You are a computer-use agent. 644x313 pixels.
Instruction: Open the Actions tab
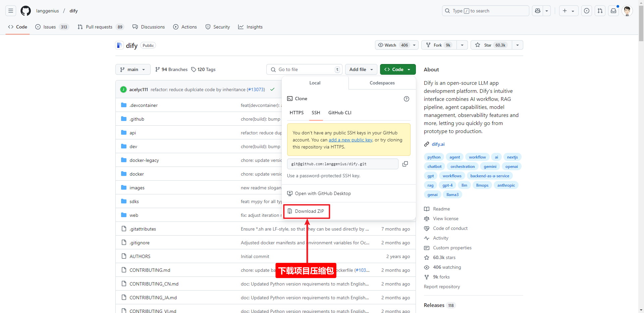pyautogui.click(x=185, y=27)
